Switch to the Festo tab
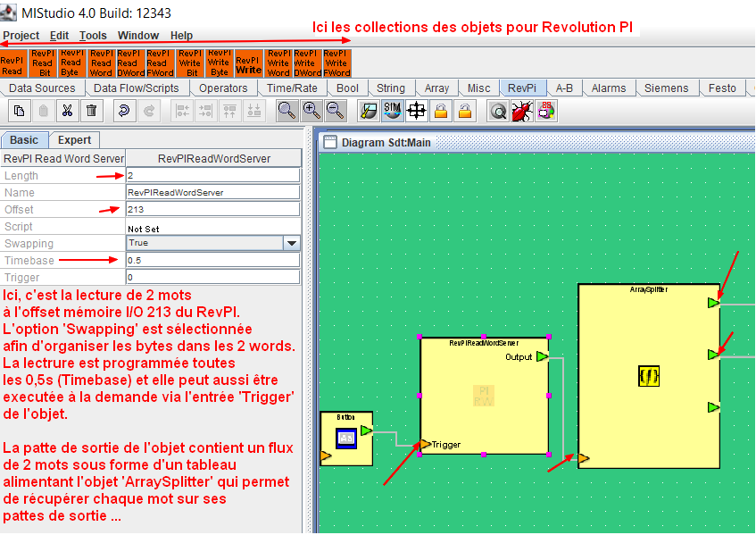Screen dimensions: 756x535 pyautogui.click(x=722, y=88)
